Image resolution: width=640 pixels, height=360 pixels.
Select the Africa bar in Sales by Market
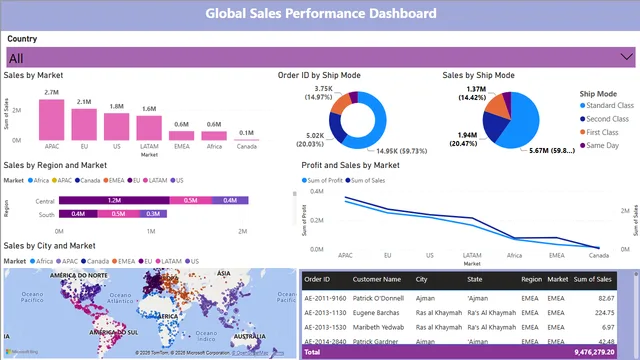[214, 136]
